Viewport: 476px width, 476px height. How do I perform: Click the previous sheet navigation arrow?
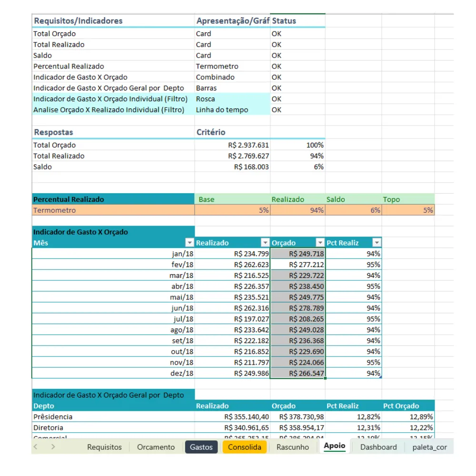click(36, 446)
